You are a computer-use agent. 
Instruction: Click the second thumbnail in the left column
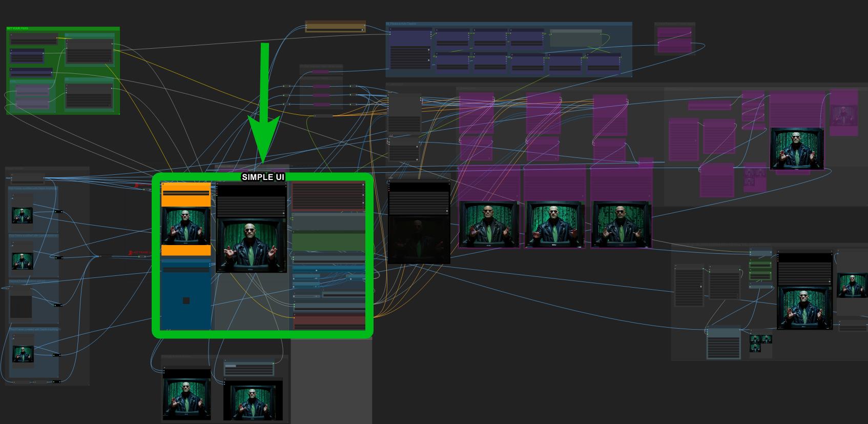pos(22,260)
